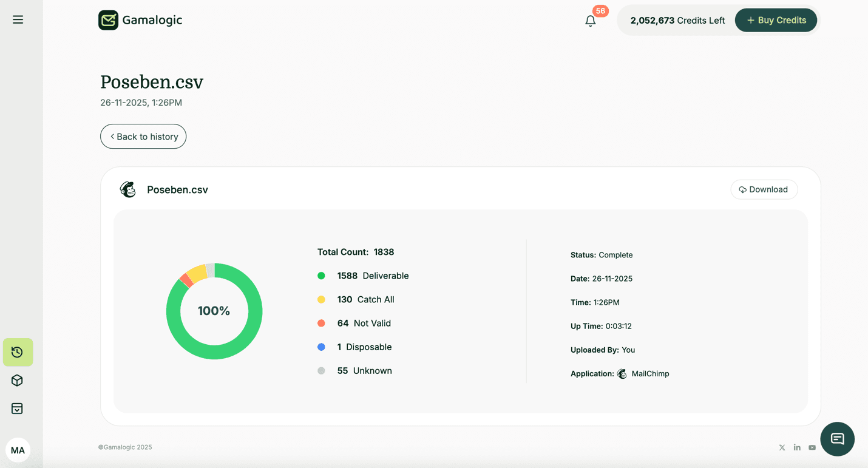Screen dimensions: 868x468
Task: Click 1588 Deliverable text
Action: pos(373,276)
